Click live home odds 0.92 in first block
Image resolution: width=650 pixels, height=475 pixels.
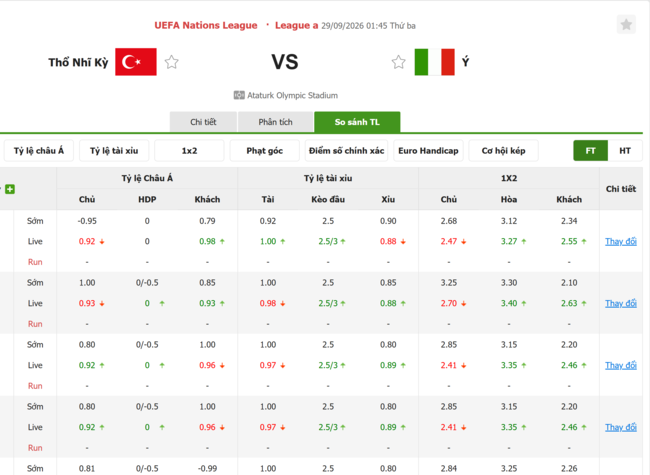pos(87,241)
